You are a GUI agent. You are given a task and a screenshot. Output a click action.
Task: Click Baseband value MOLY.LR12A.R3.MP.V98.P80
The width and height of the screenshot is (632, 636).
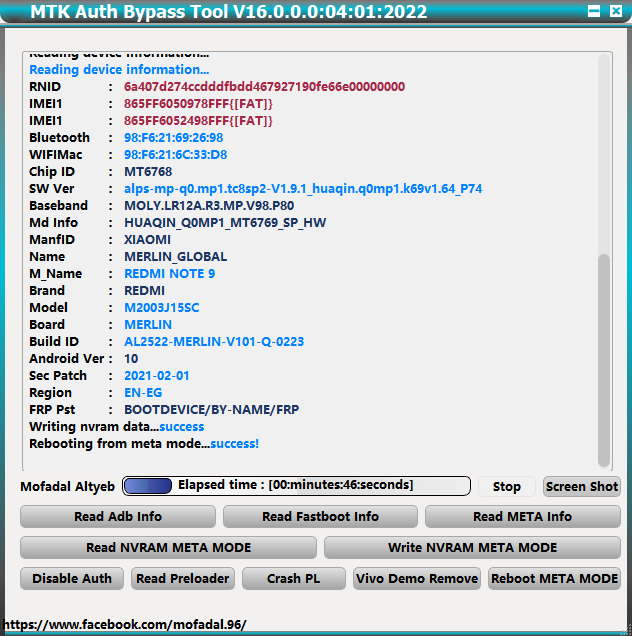[209, 206]
